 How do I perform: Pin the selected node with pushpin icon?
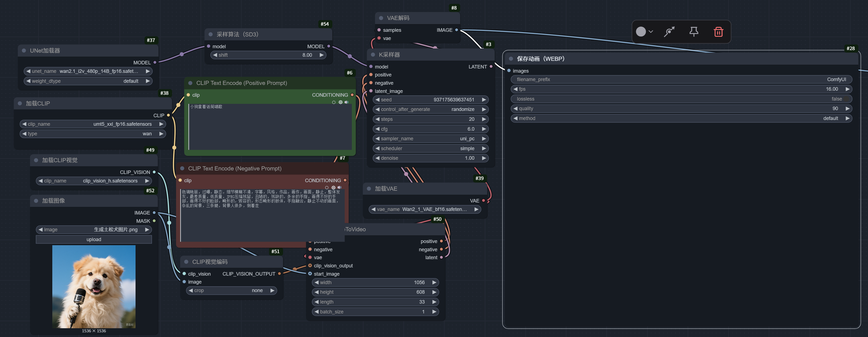pyautogui.click(x=694, y=32)
